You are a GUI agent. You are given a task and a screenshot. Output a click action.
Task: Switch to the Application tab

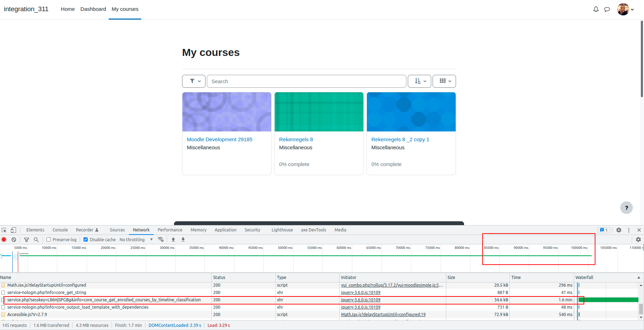click(x=225, y=230)
